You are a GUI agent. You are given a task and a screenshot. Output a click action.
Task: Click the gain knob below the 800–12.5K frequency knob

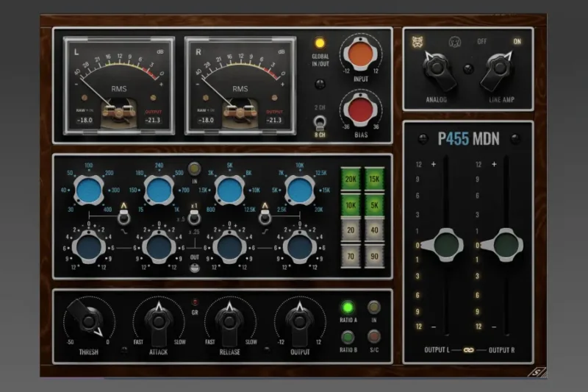(x=229, y=248)
